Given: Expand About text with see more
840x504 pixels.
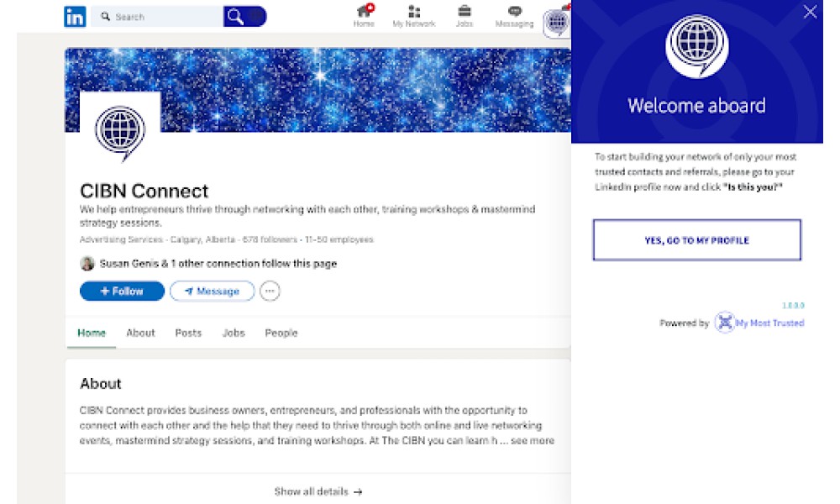Looking at the screenshot, I should [x=533, y=441].
